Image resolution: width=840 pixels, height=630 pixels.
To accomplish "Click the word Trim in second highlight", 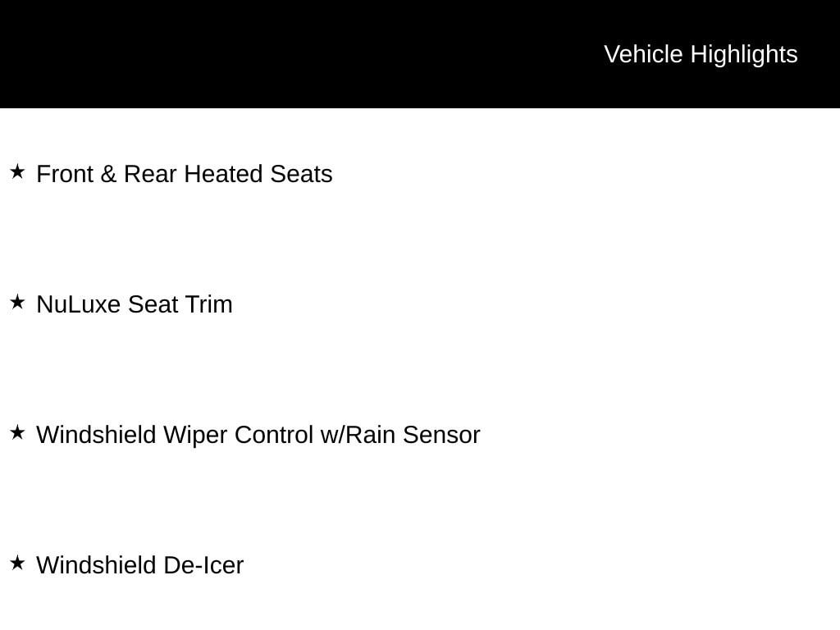I will coord(208,304).
